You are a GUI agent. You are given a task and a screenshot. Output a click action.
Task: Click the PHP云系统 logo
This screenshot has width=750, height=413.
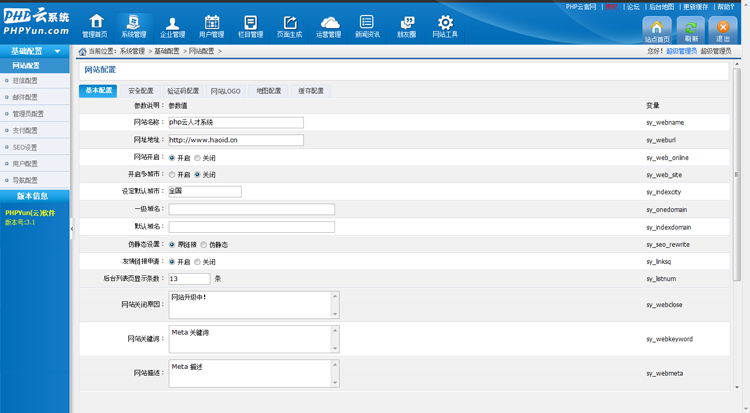(36, 22)
